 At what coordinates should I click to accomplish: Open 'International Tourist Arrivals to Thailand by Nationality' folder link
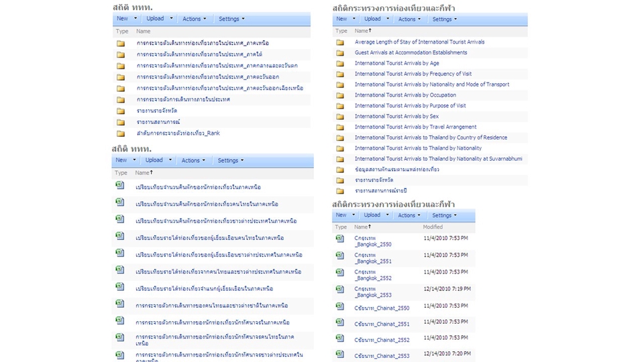coord(418,148)
